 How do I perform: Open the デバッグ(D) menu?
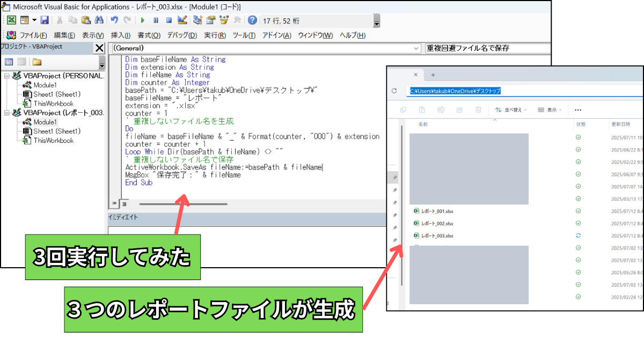click(182, 35)
